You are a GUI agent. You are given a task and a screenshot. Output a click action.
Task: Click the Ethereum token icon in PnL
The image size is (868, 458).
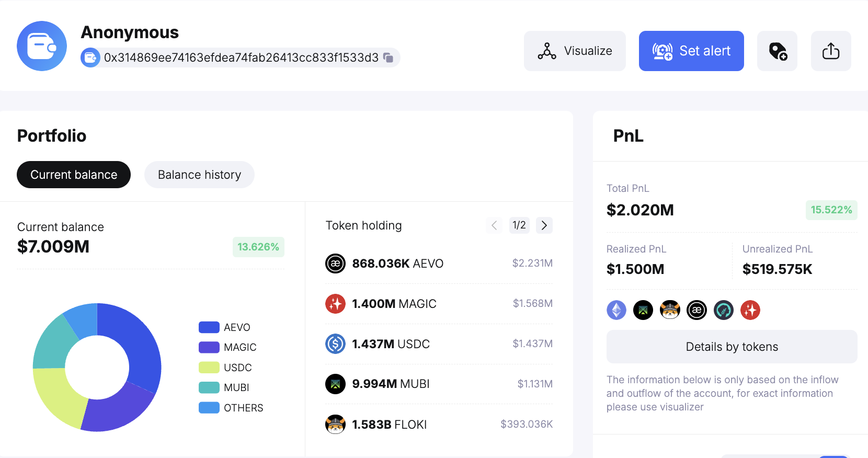(x=616, y=310)
